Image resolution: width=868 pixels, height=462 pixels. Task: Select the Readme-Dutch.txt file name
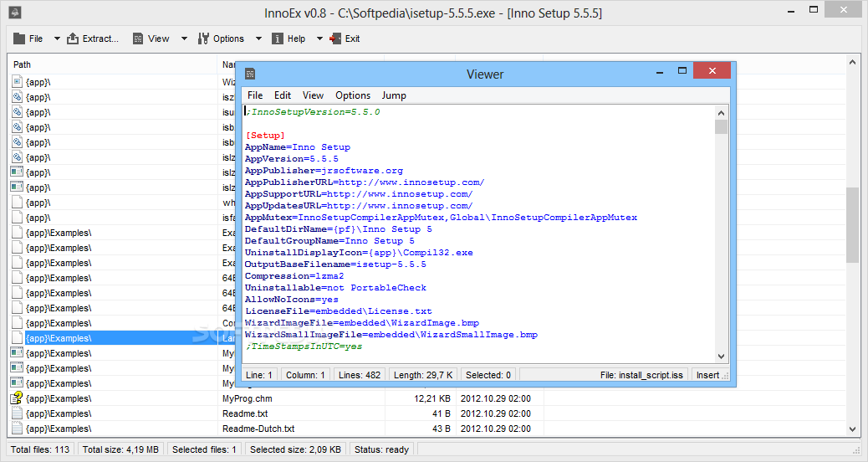258,429
